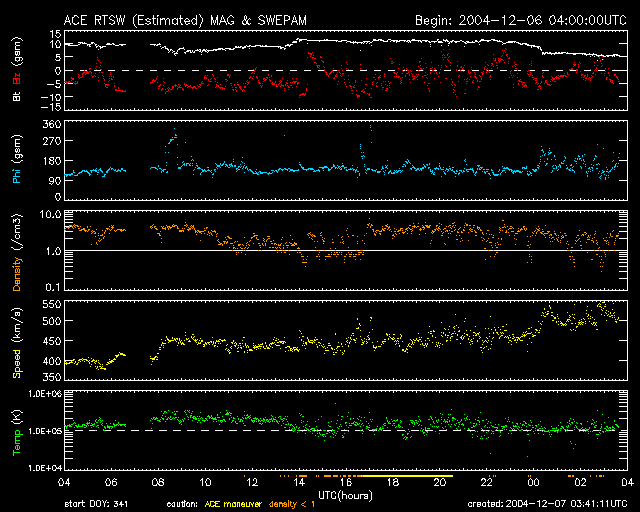Click the 'created: 2004-12-07 03:41:11UTC' timestamp
The width and height of the screenshot is (640, 512).
tap(547, 504)
